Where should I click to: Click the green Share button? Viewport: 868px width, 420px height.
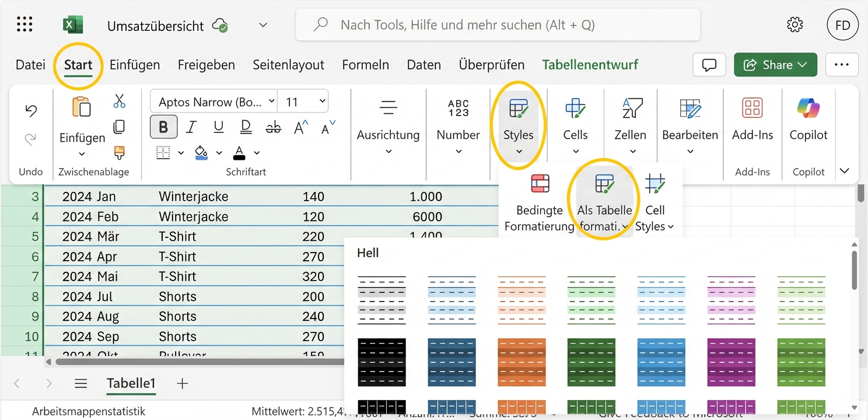tap(775, 65)
